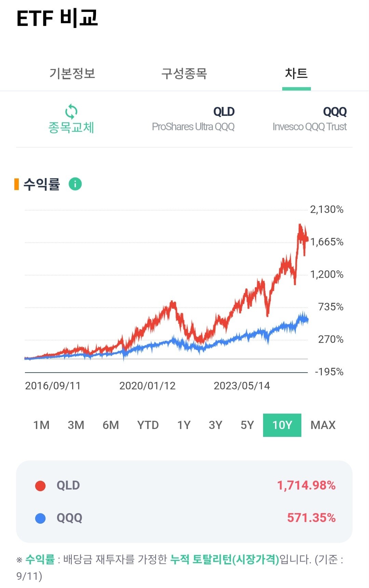Image resolution: width=369 pixels, height=588 pixels.
Task: Click the highlighted 10Y range button
Action: [x=282, y=425]
